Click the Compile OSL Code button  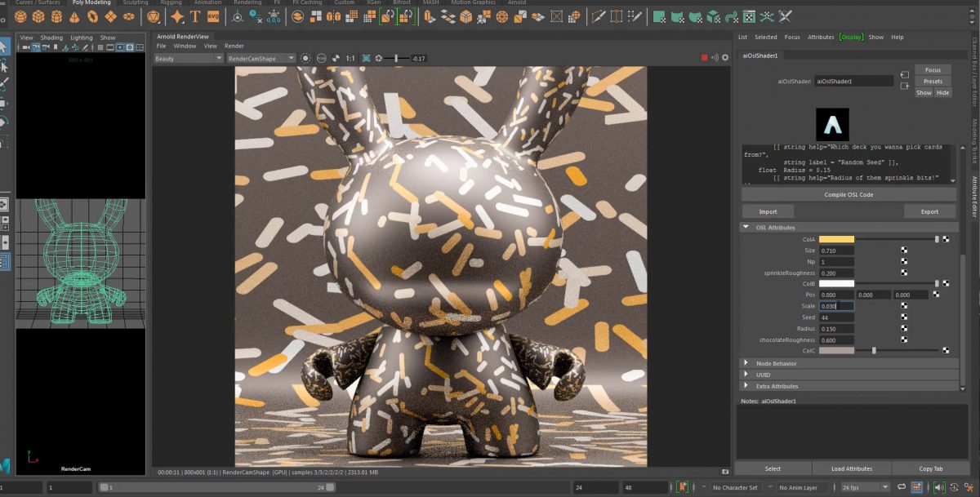(848, 194)
